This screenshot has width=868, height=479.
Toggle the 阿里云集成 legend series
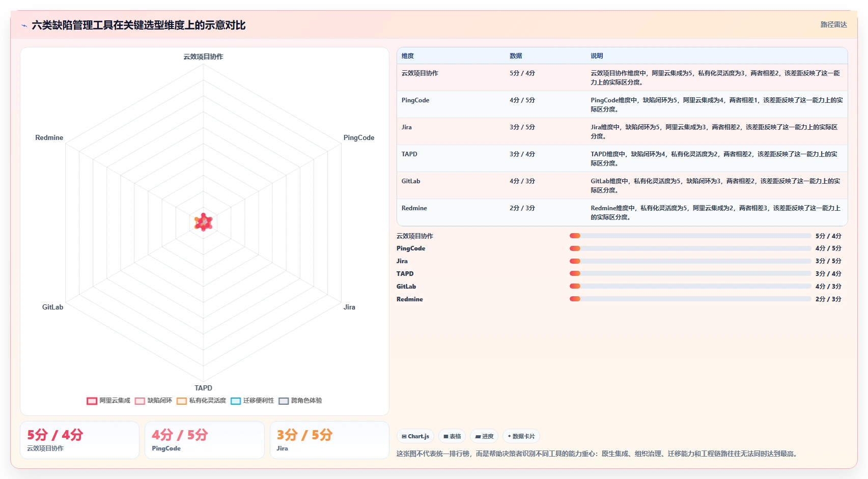pos(108,401)
